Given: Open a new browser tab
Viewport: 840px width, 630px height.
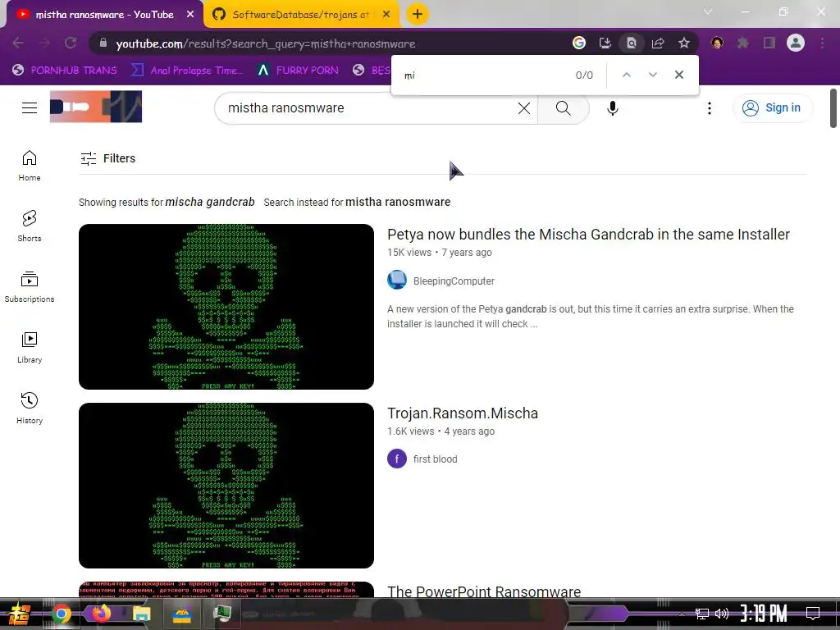Looking at the screenshot, I should pyautogui.click(x=418, y=15).
